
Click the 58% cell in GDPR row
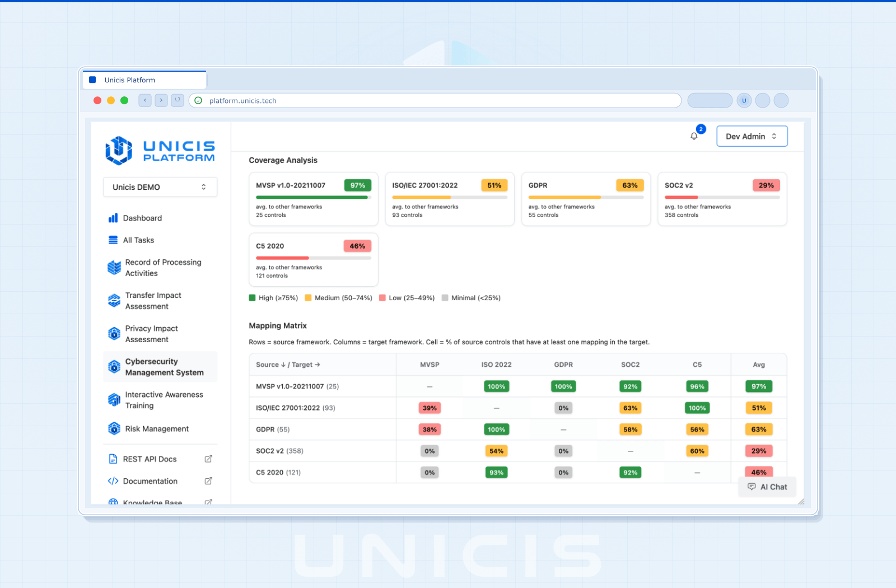(631, 430)
